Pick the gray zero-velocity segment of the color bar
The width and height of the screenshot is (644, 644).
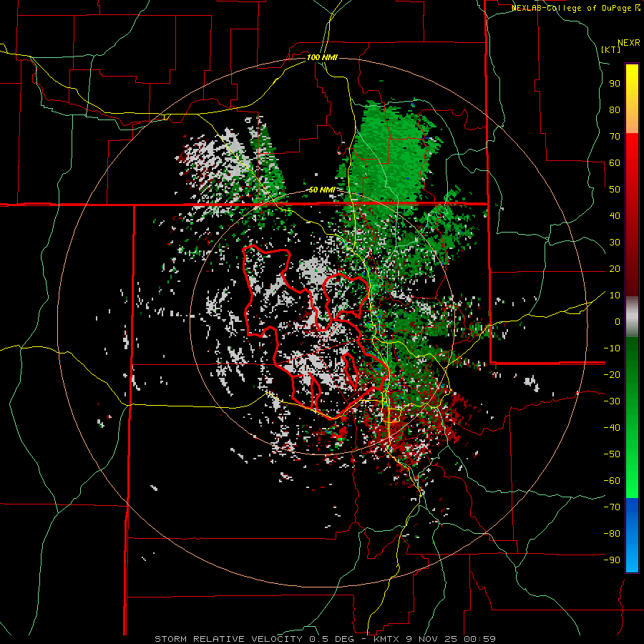pos(632,317)
